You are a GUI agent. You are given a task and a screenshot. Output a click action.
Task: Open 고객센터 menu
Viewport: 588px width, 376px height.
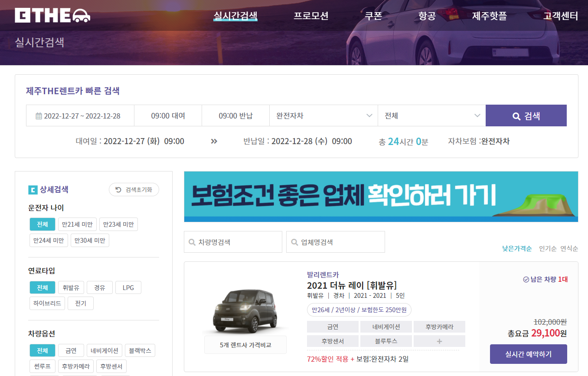tap(561, 16)
